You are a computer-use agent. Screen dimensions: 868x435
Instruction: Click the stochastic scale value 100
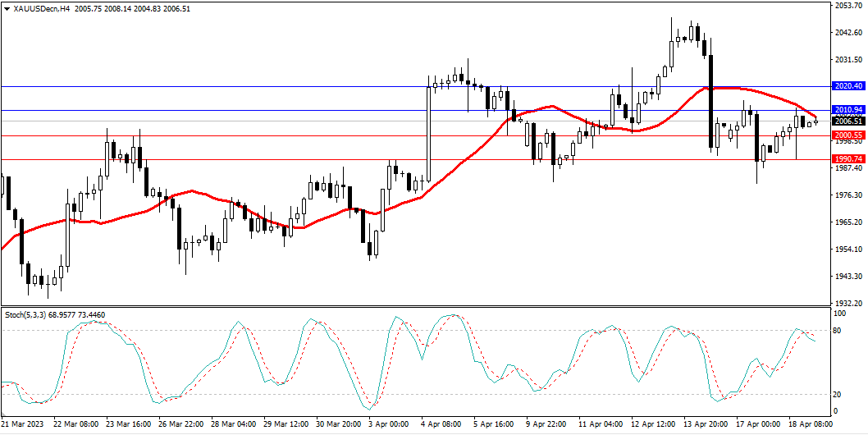point(842,313)
